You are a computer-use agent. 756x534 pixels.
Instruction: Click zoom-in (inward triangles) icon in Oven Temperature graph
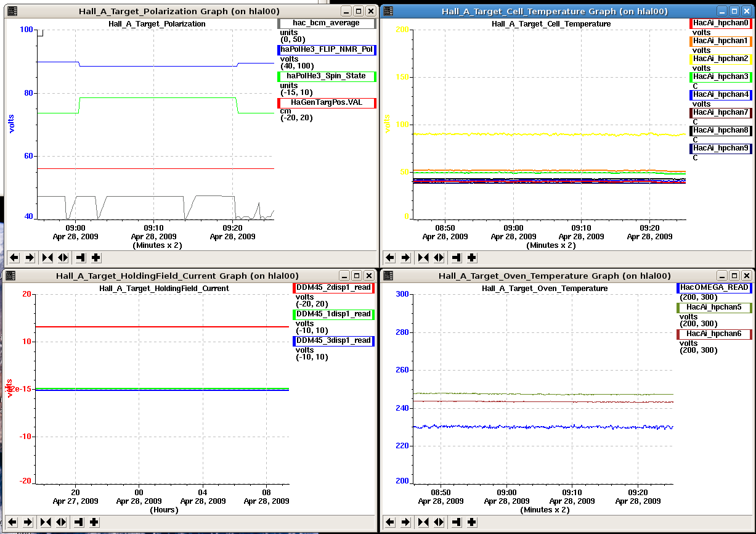click(423, 522)
